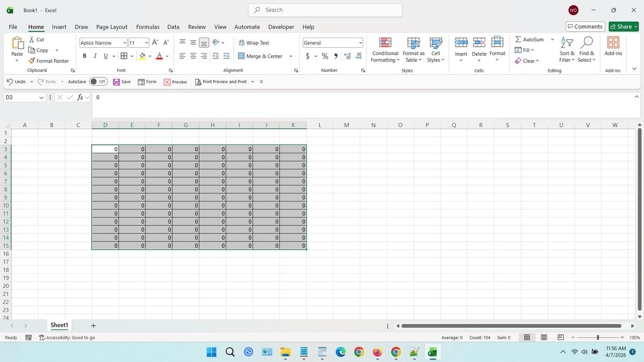
Task: Open the font name dropdown
Action: (125, 43)
